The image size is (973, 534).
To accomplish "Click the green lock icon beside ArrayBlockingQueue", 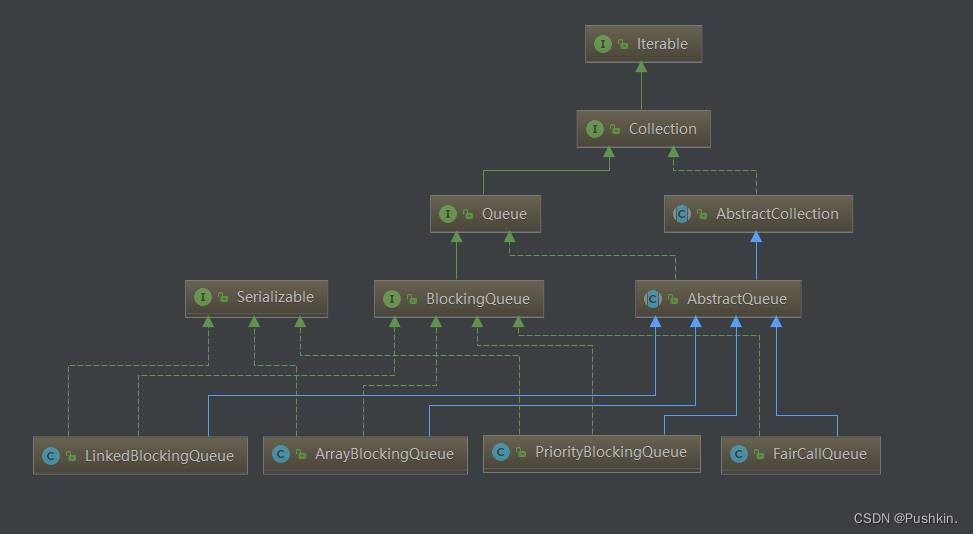I will 302,454.
